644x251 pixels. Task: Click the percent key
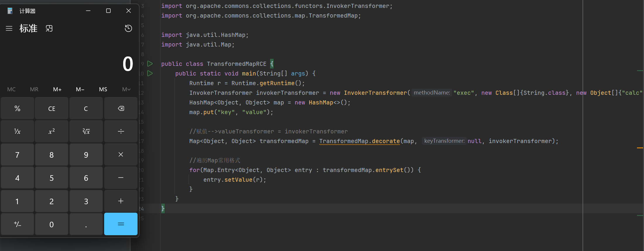pos(17,109)
